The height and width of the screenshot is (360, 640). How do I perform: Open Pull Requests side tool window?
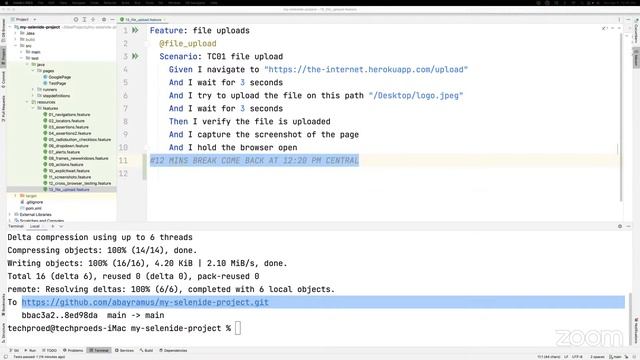(x=3, y=108)
